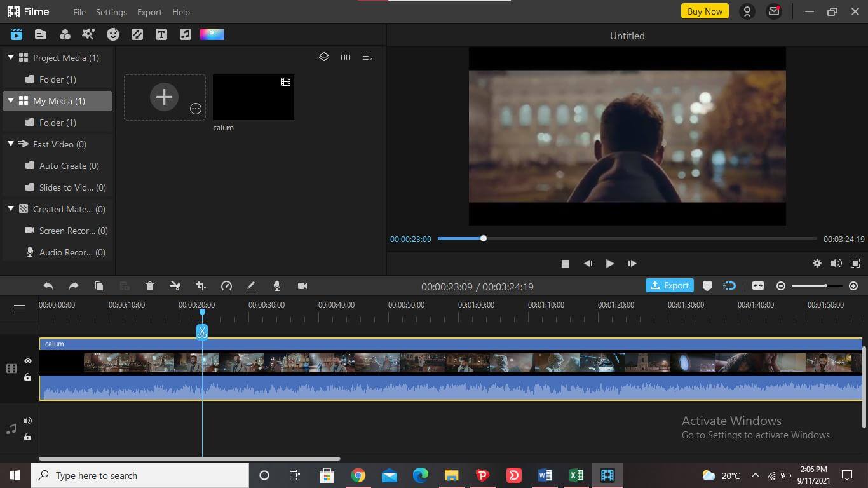The width and height of the screenshot is (868, 488).
Task: Mute the audio track speaker
Action: coord(28,421)
